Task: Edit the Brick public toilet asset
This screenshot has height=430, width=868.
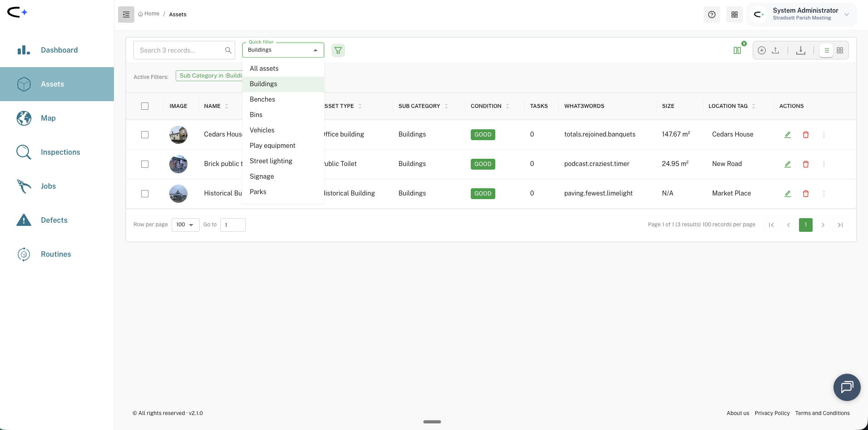Action: pyautogui.click(x=788, y=164)
